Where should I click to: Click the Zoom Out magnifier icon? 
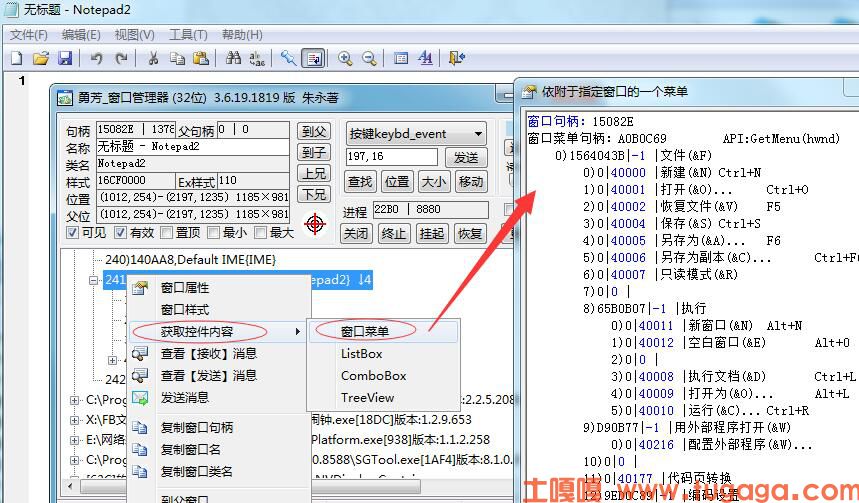coord(369,58)
